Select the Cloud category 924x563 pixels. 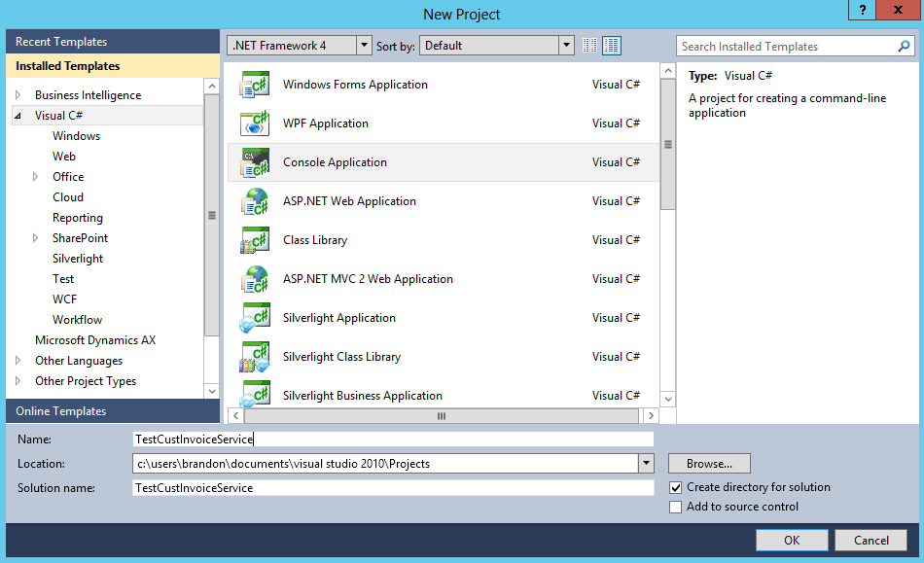[x=68, y=197]
